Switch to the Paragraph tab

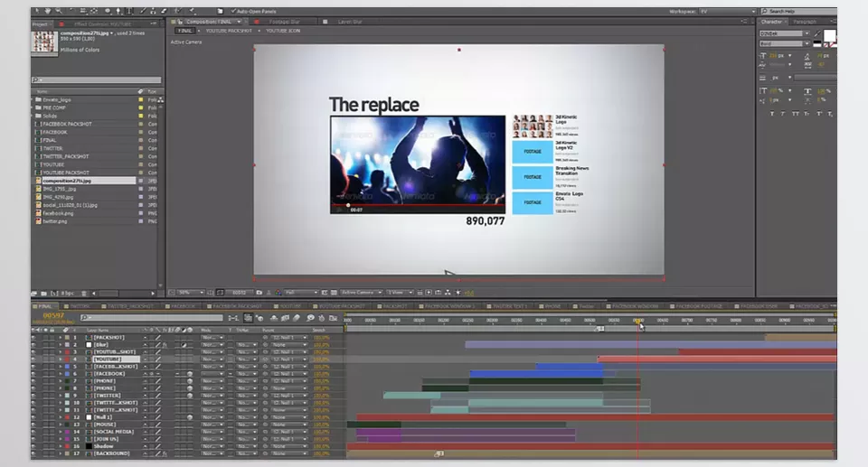pyautogui.click(x=805, y=22)
